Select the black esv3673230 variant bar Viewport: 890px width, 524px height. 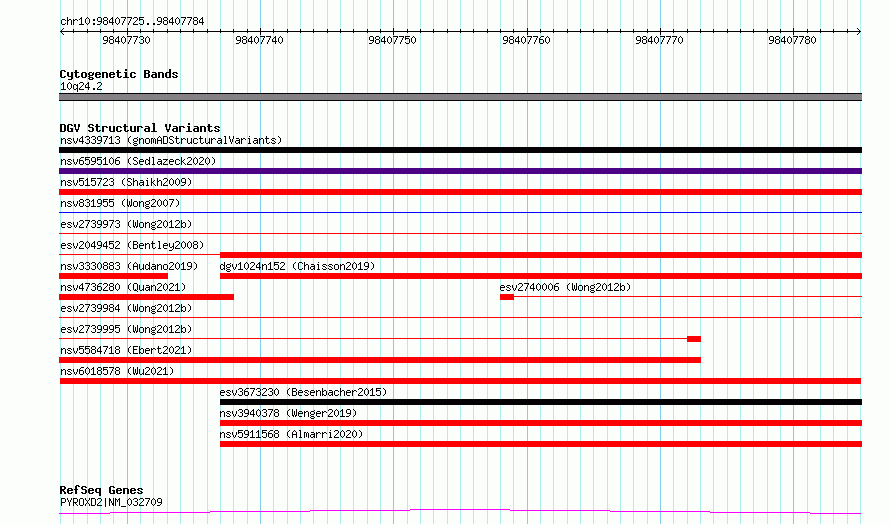pos(541,402)
